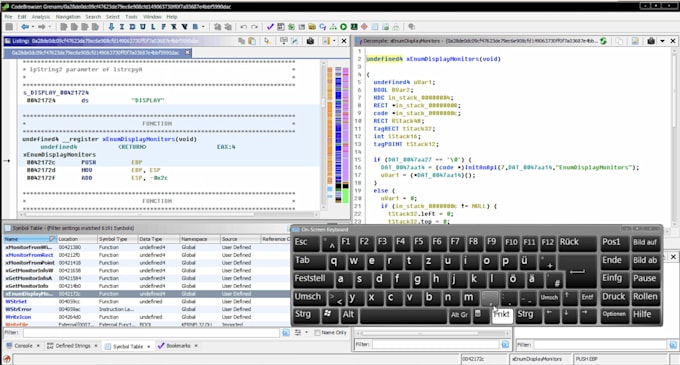The height and width of the screenshot is (365, 680).
Task: Click the export icon in Decompile header
Action: [635, 41]
